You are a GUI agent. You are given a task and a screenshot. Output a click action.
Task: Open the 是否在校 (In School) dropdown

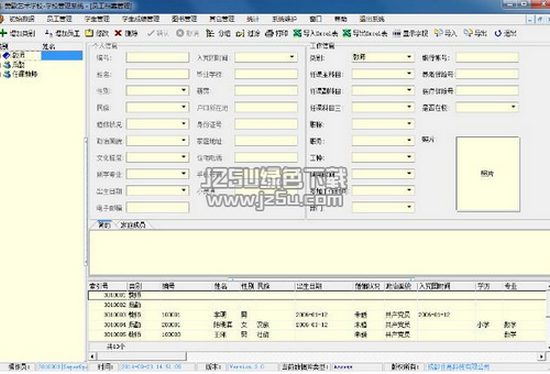click(x=514, y=107)
